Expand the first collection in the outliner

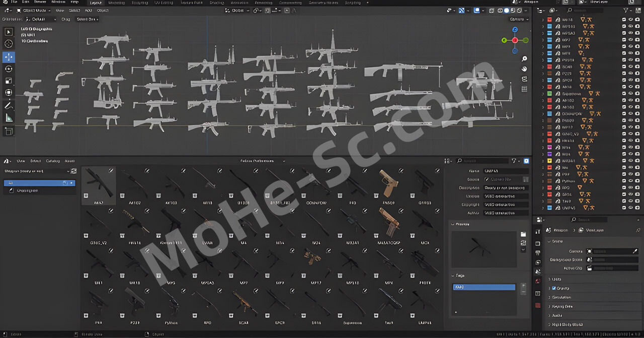point(542,20)
